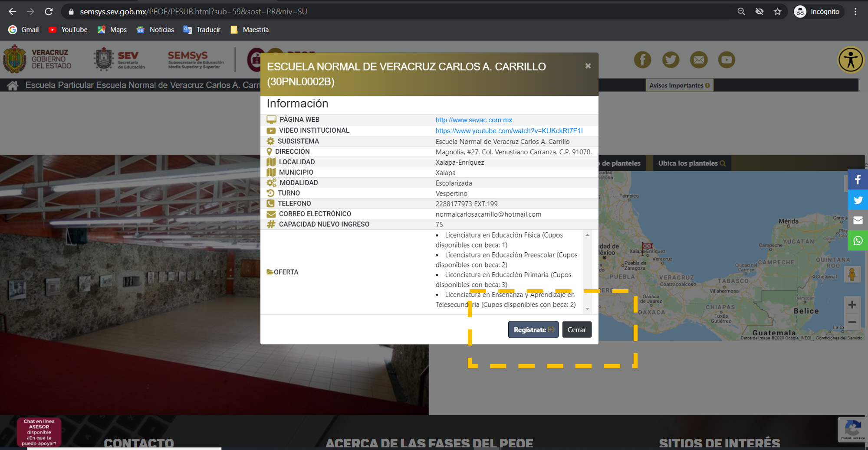Click the OFERTA folder icon
Viewport: 868px width, 450px height.
click(270, 272)
